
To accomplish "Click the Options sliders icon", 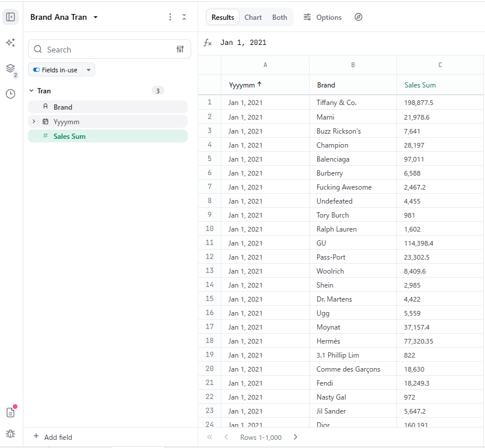I will coord(307,17).
